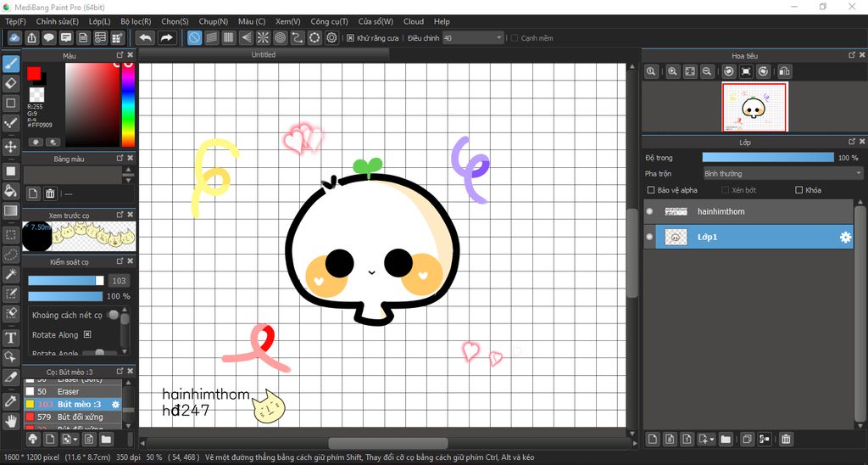
Task: Toggle Bảo vệ alpha checkbox
Action: click(651, 190)
